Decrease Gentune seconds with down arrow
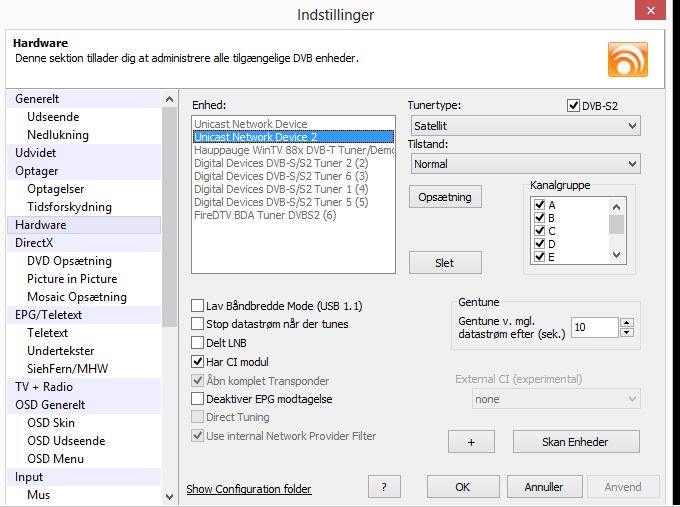680x507 pixels. 627,333
